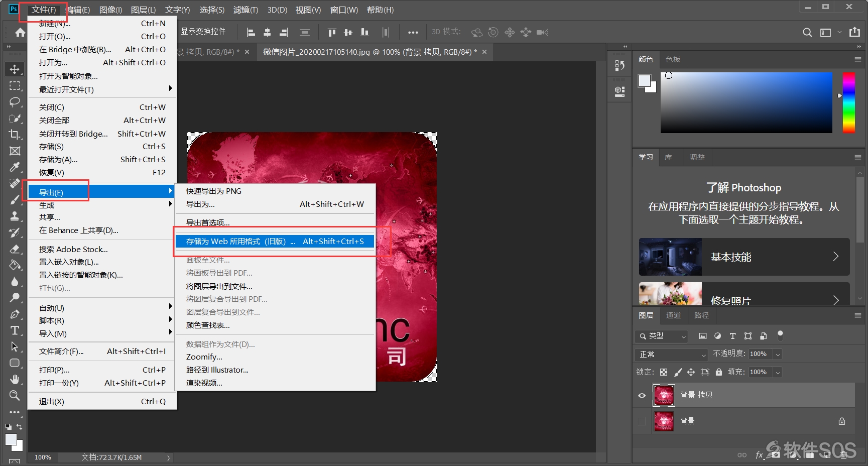Viewport: 868px width, 466px height.
Task: Select the Clone Stamp tool
Action: coord(15,216)
